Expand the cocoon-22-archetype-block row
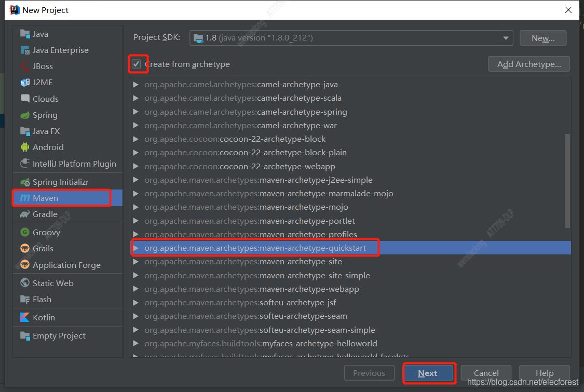Image resolution: width=584 pixels, height=392 pixels. pos(135,139)
